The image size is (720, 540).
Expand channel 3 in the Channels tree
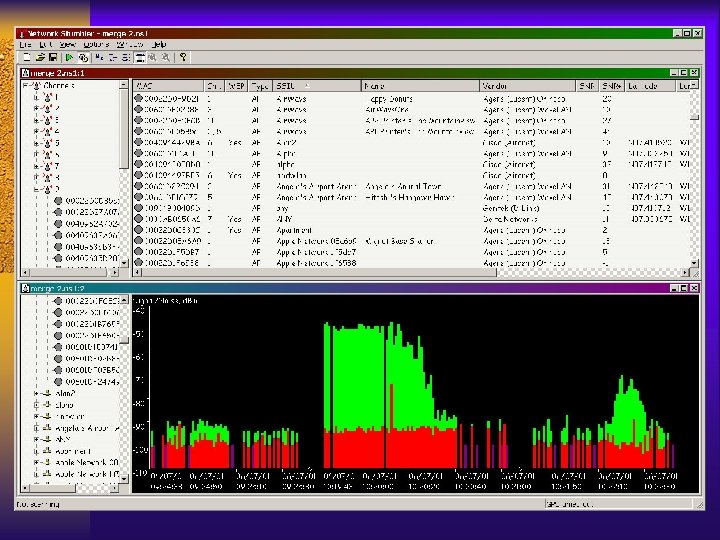click(x=37, y=120)
